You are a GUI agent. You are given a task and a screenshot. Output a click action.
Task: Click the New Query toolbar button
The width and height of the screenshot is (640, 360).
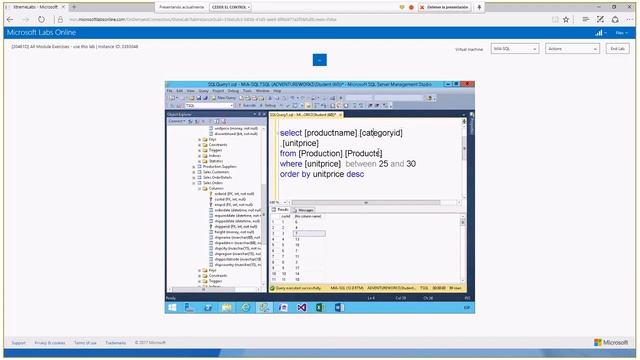[x=224, y=98]
